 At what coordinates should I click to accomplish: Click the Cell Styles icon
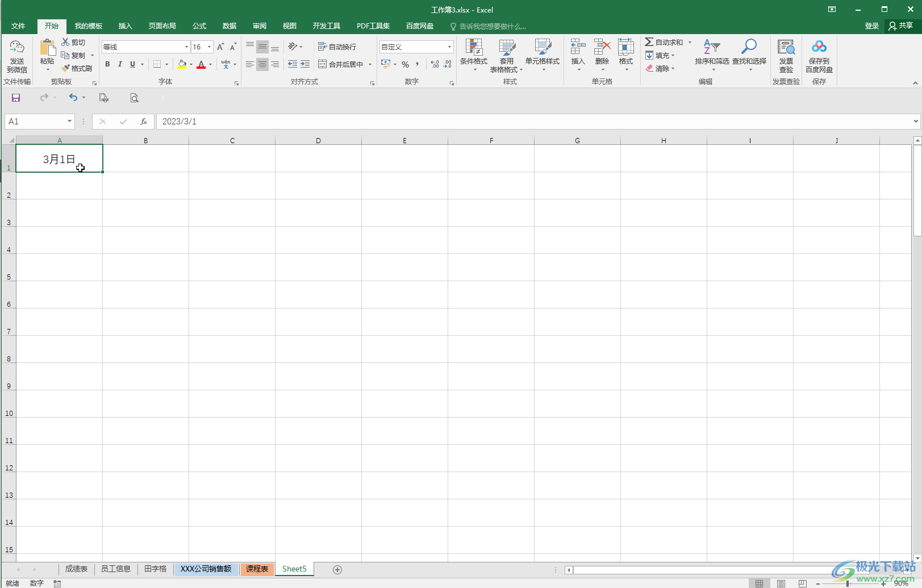(x=543, y=47)
